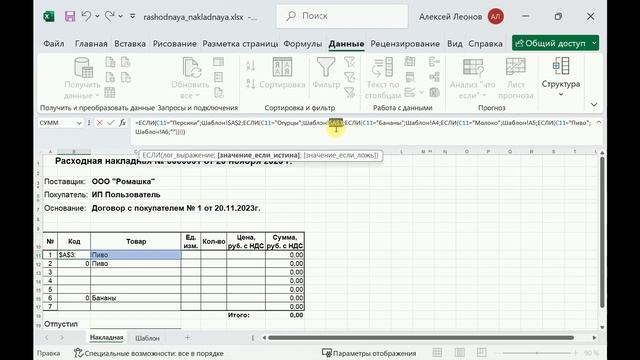640x360 pixels.
Task: Open the Накладная sheet tab
Action: point(106,338)
